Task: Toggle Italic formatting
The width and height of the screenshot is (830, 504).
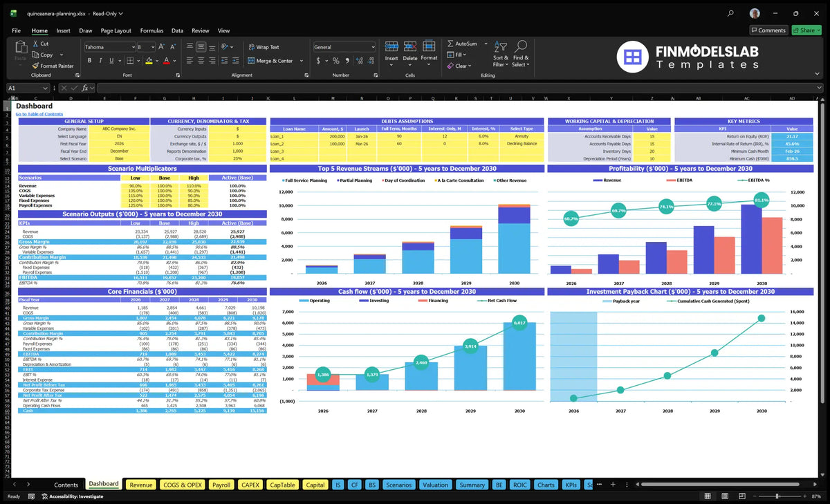Action: click(x=101, y=61)
